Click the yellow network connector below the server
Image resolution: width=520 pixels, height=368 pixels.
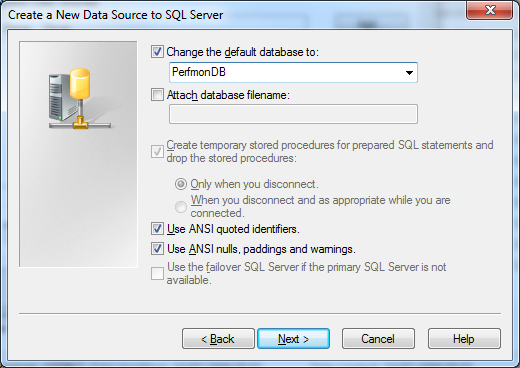click(x=80, y=122)
